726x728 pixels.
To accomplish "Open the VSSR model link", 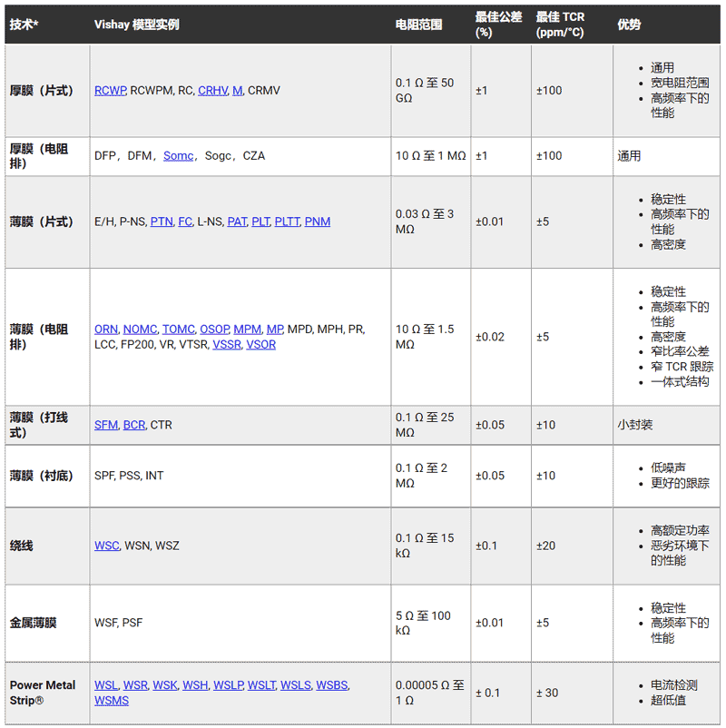I will click(227, 345).
